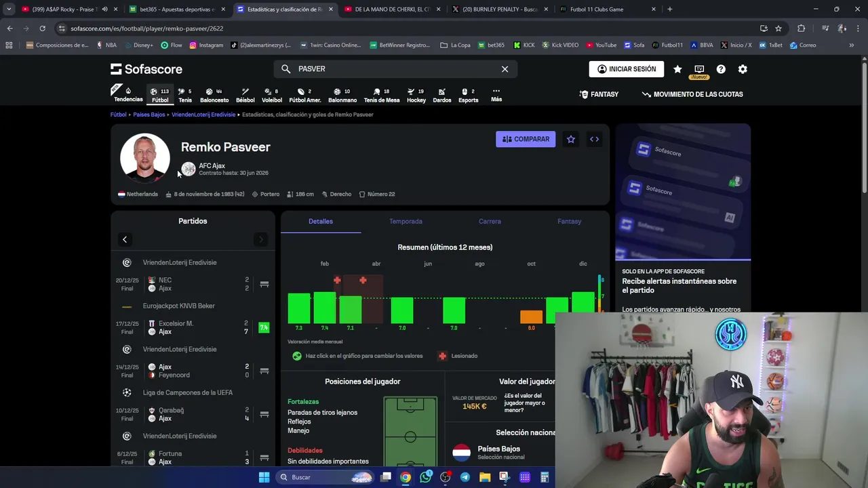The image size is (868, 488).
Task: Switch to the Temporada tab
Action: 406,222
